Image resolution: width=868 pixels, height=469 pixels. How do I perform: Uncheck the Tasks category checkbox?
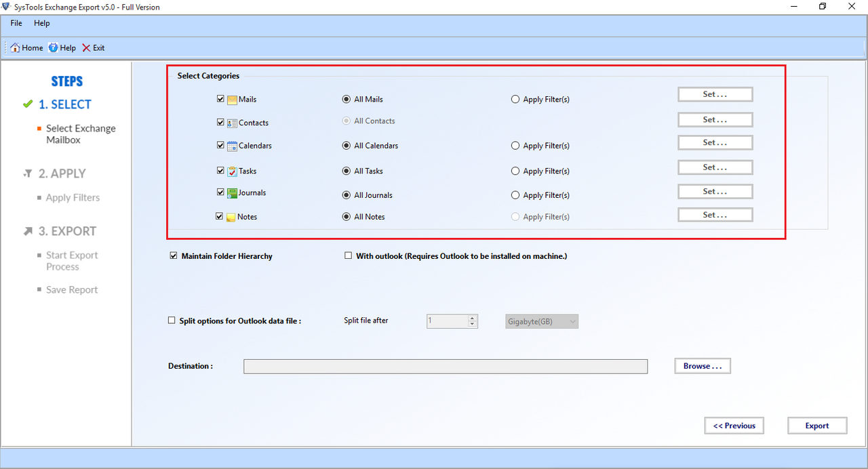pyautogui.click(x=220, y=171)
